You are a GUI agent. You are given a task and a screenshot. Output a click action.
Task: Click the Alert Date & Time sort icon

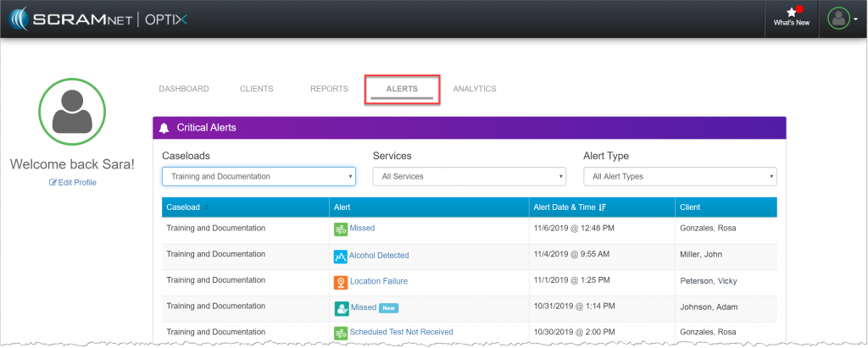point(603,207)
